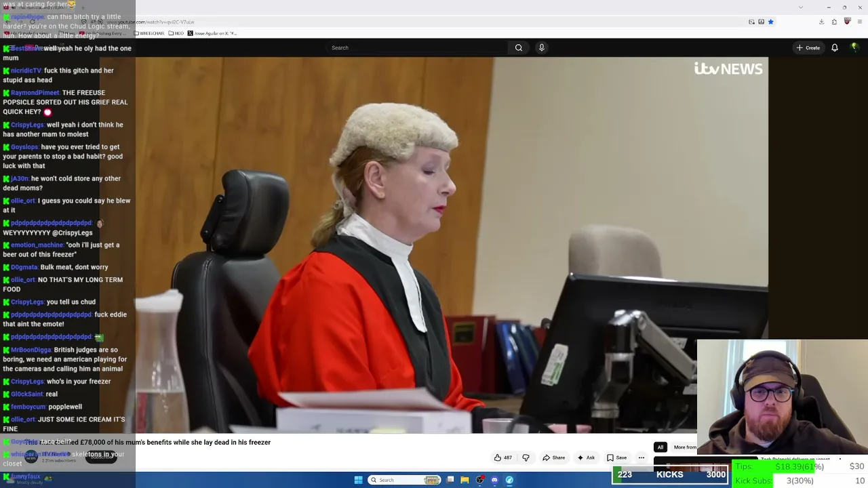Select the 'More from' filter chip
Screen dimensions: 868x488
pos(684,447)
